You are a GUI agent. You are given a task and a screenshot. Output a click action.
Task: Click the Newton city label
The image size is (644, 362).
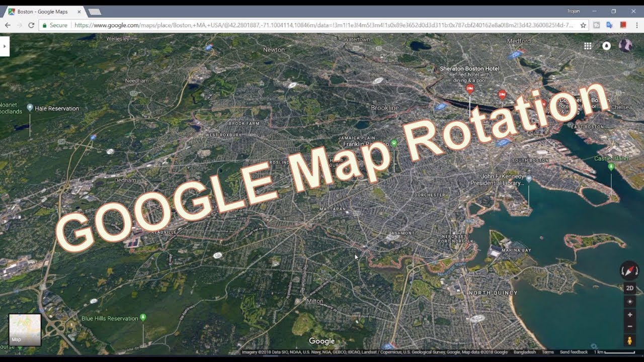point(274,50)
